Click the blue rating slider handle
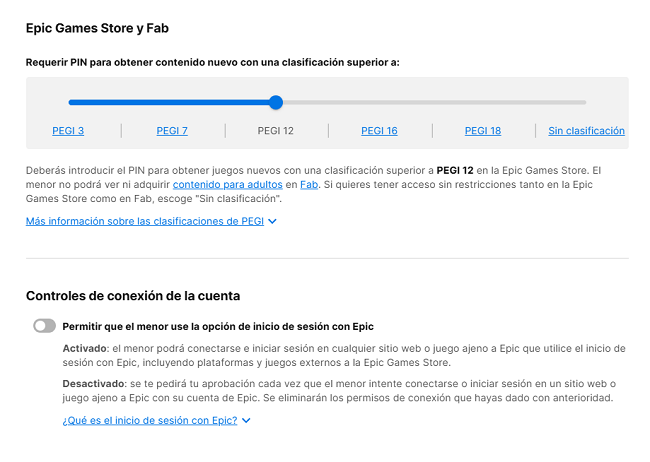 click(x=276, y=102)
